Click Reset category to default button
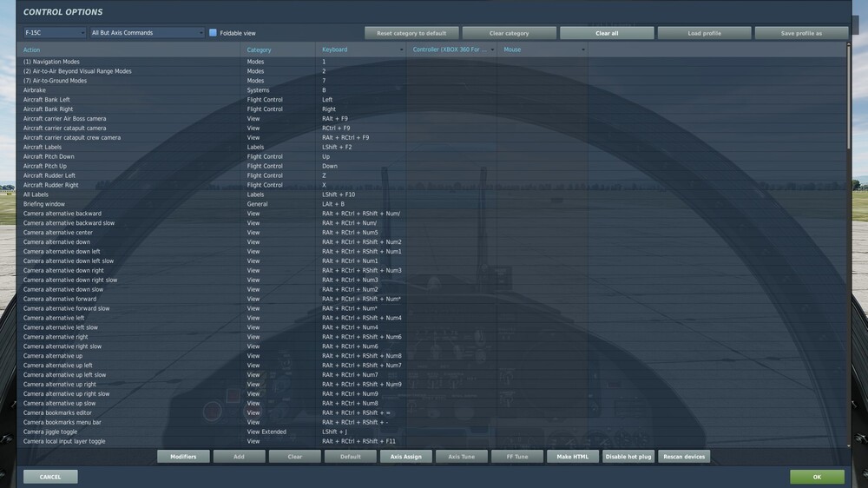 tap(411, 33)
